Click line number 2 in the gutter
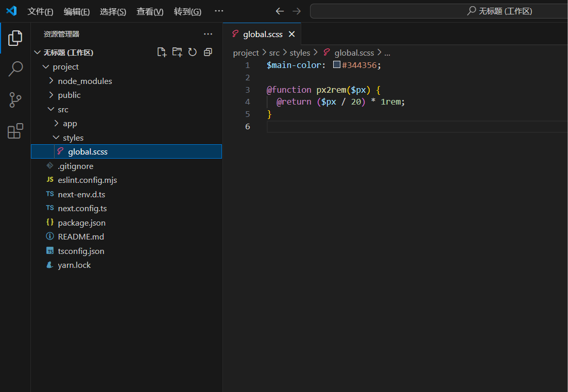 (247, 78)
